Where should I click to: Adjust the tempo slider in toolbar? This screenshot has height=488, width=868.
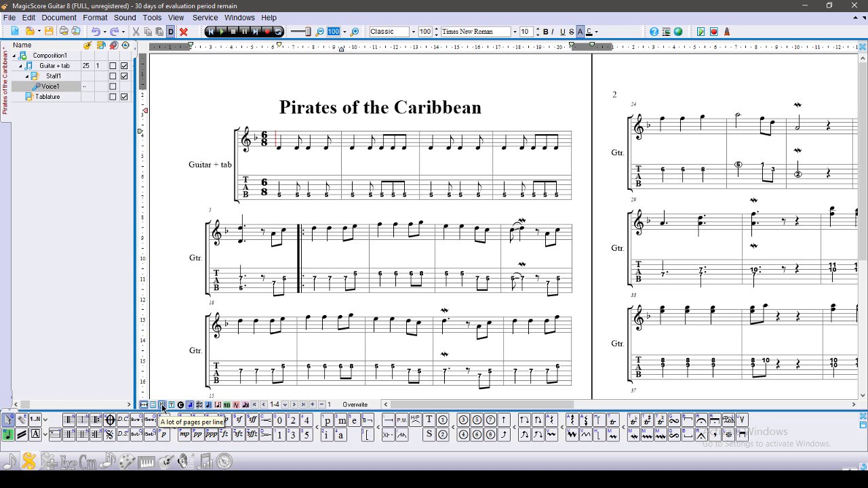tap(300, 32)
